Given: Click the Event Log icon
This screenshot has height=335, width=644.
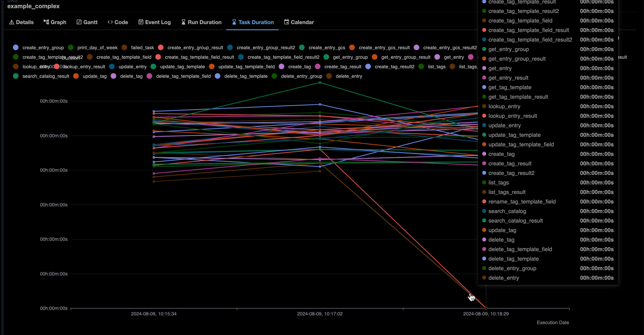Looking at the screenshot, I should [141, 22].
